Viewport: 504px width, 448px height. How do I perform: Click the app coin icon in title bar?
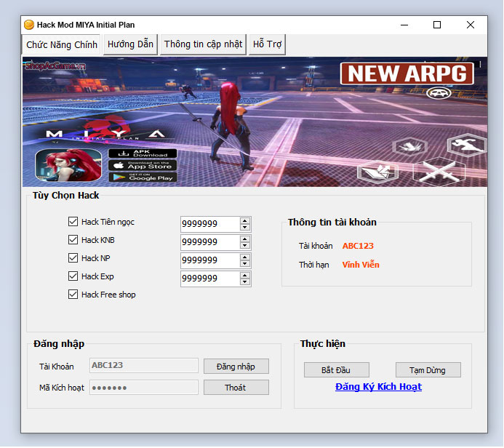tap(29, 25)
